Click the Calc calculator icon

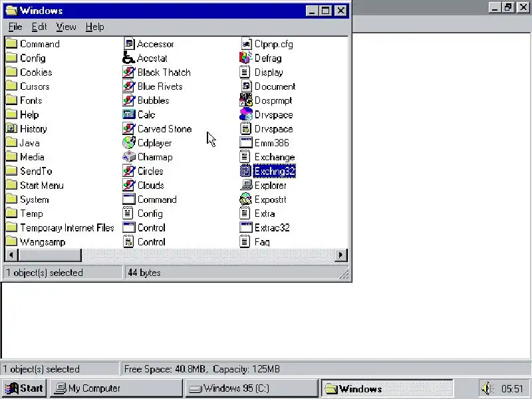tap(129, 114)
